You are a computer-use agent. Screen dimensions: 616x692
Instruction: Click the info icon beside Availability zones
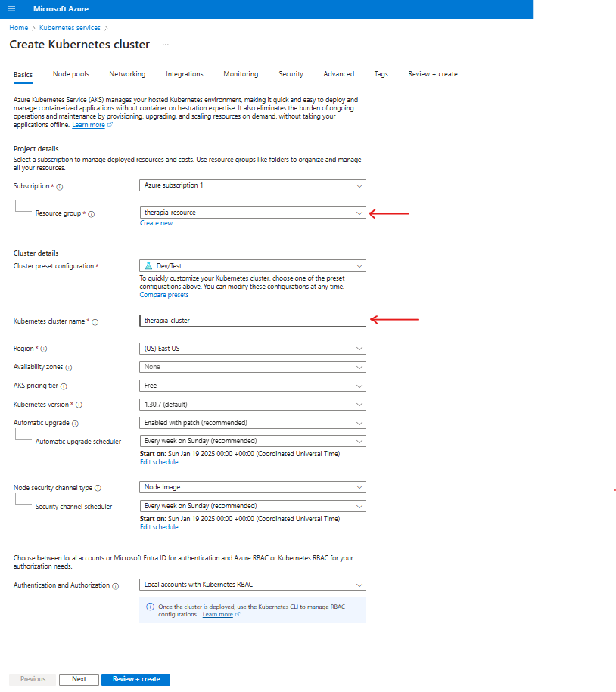[x=68, y=368]
